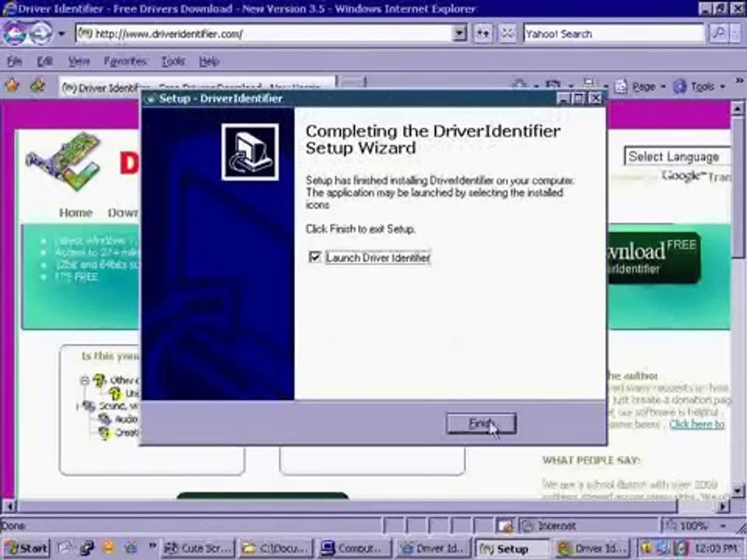
Task: Open the recent pages dropdown beside Forward
Action: click(x=61, y=33)
